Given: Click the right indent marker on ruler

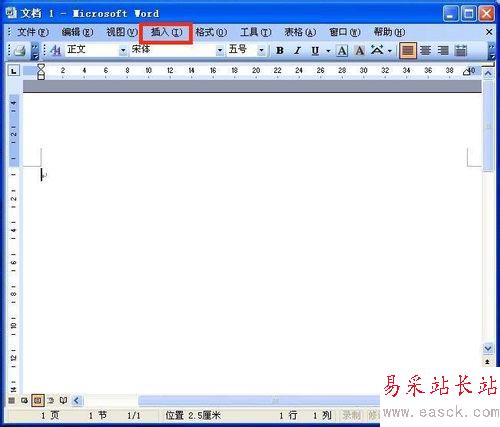Looking at the screenshot, I should (466, 72).
